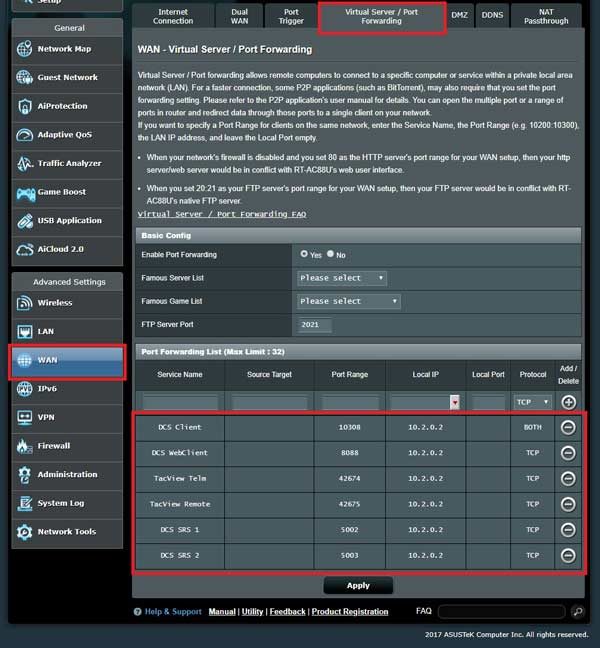Open the Famous Game List dropdown
This screenshot has height=648, width=600.
point(349,301)
